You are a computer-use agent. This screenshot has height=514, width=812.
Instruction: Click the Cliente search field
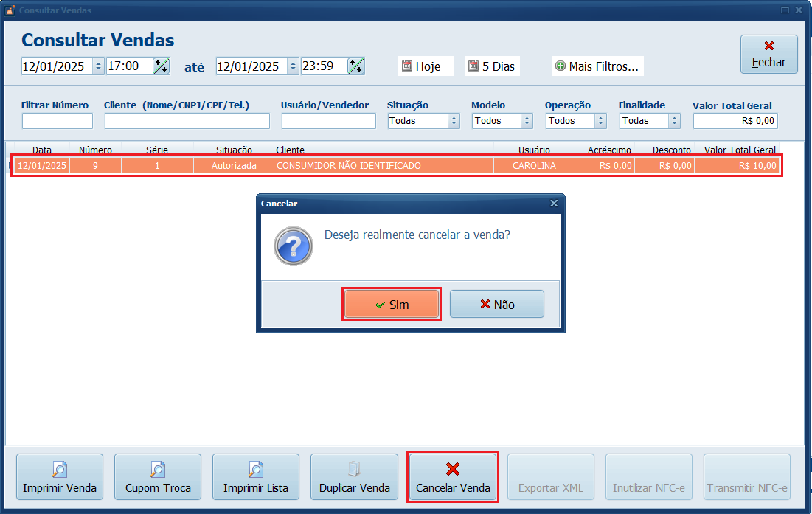[187, 120]
